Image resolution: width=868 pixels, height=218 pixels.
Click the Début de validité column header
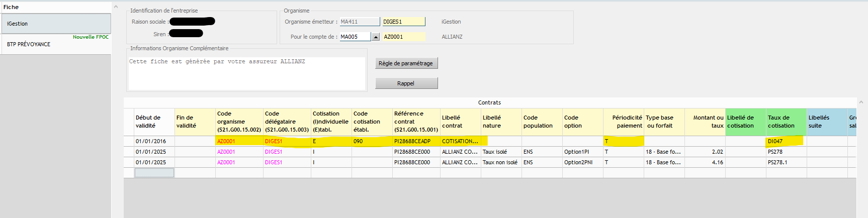[x=154, y=122]
